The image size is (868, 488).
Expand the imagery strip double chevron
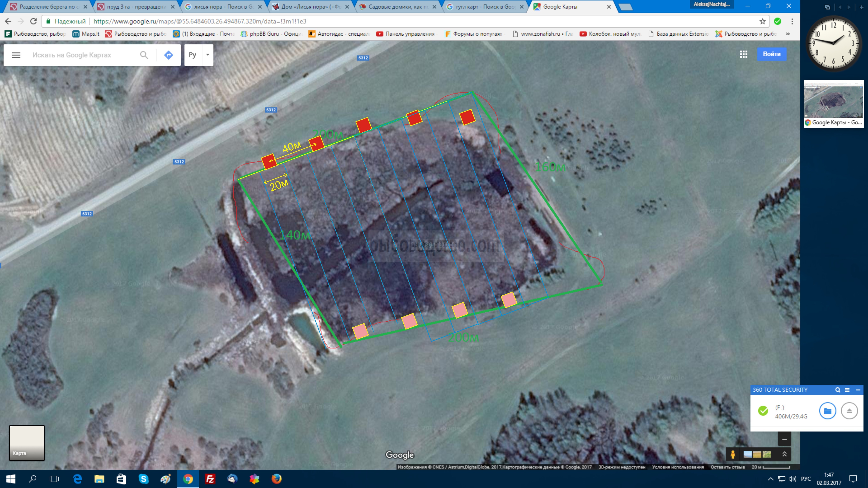point(784,454)
